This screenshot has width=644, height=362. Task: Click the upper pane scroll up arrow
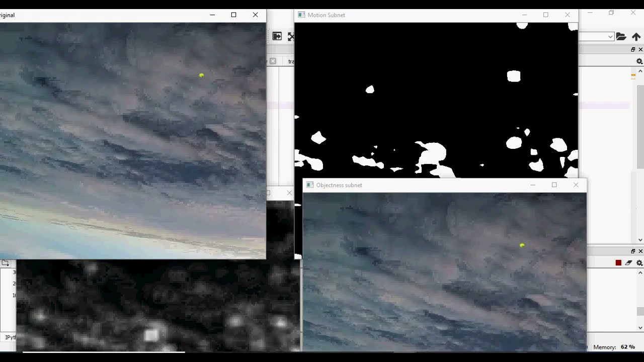(640, 71)
